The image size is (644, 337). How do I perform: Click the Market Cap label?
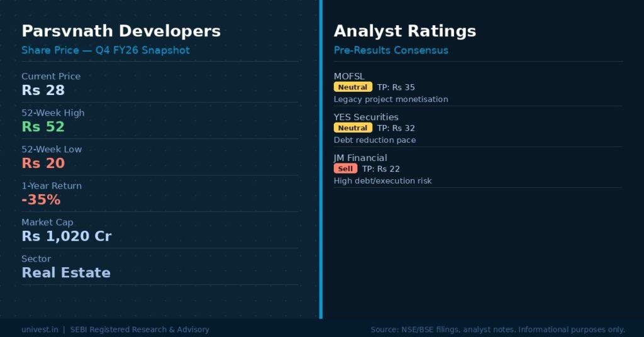tap(47, 223)
